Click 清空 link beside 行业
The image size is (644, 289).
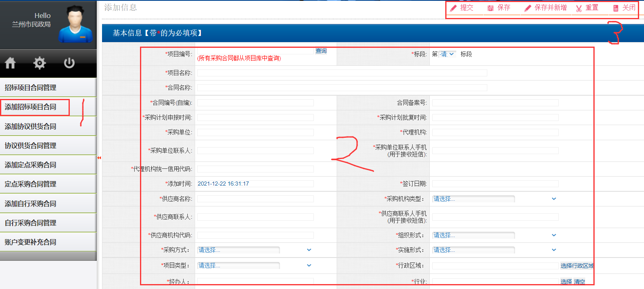tap(580, 282)
